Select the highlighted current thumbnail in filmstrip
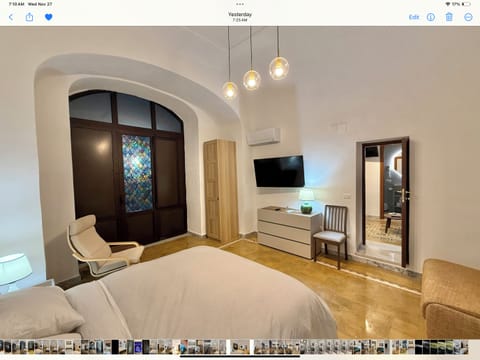This screenshot has height=360, width=480. coord(240,347)
